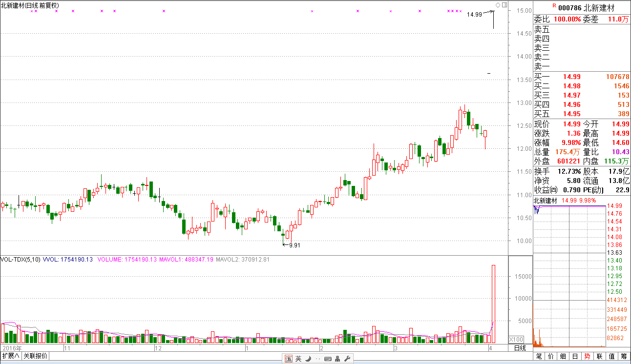
Task: Click the 日线 period button
Action: 520,348
